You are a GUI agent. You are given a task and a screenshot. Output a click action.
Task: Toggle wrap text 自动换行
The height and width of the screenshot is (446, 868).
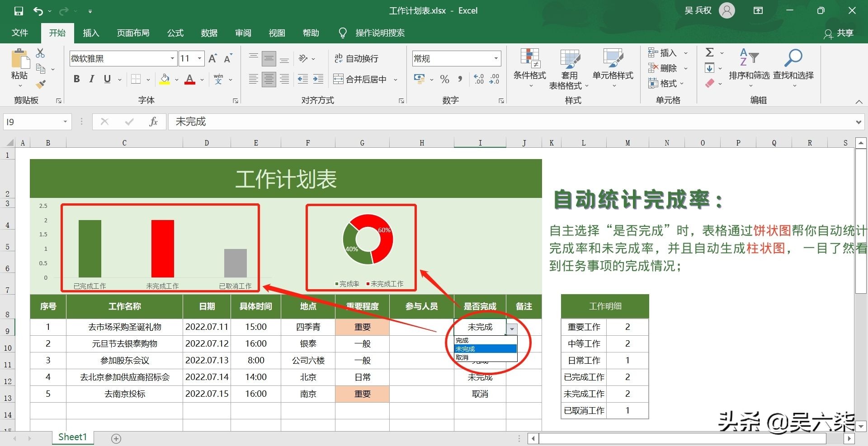(357, 58)
